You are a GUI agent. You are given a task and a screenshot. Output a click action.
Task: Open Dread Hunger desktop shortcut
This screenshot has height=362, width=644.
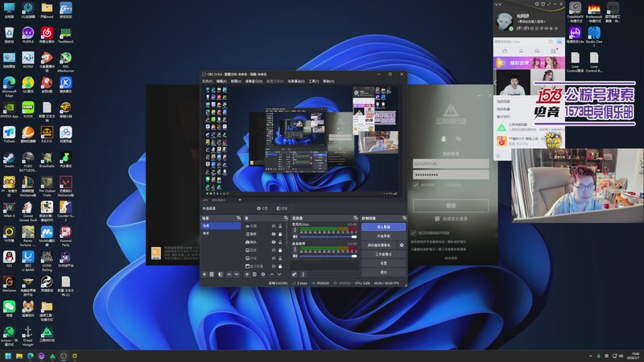point(28,335)
